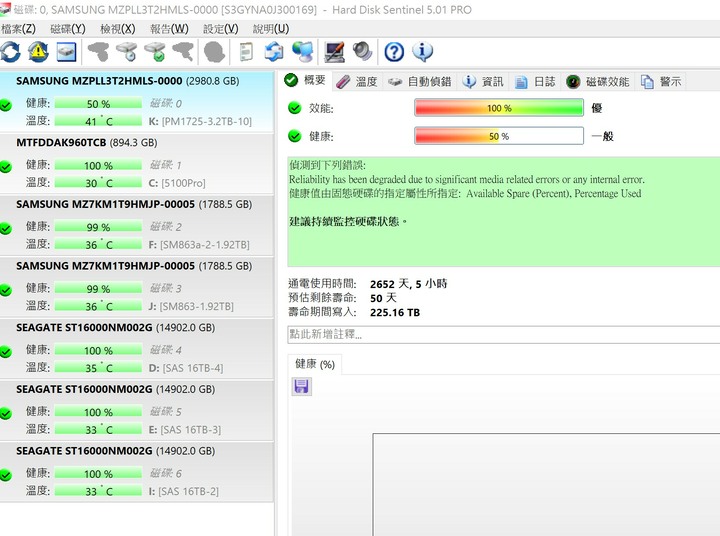720x536 pixels.
Task: Click the refresh disks toolbar icon
Action: point(11,51)
